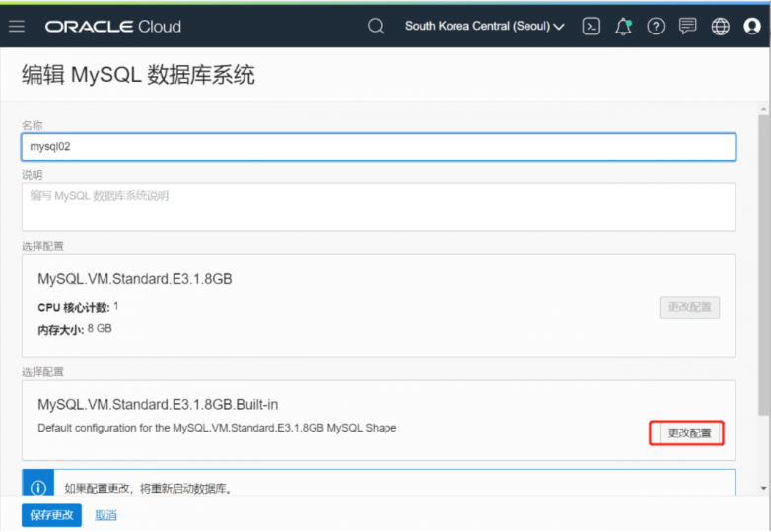Click the 如果配置更改 restart notice text
Screen dimensions: 771x532
148,489
